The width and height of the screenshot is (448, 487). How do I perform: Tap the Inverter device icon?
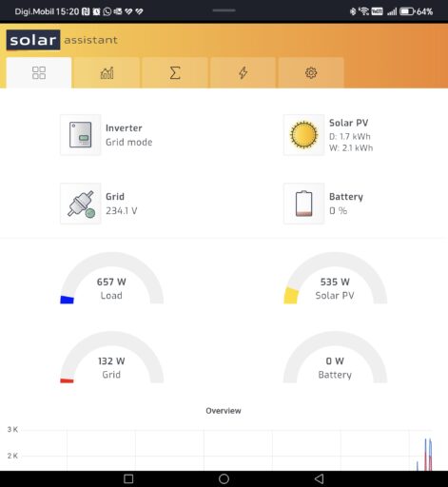81,135
